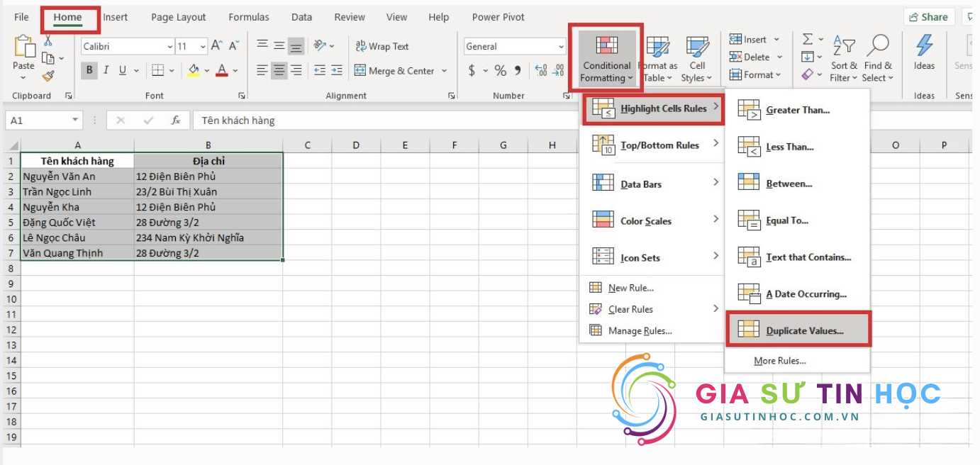Click the Insert Function fx icon
The height and width of the screenshot is (465, 980).
[176, 121]
